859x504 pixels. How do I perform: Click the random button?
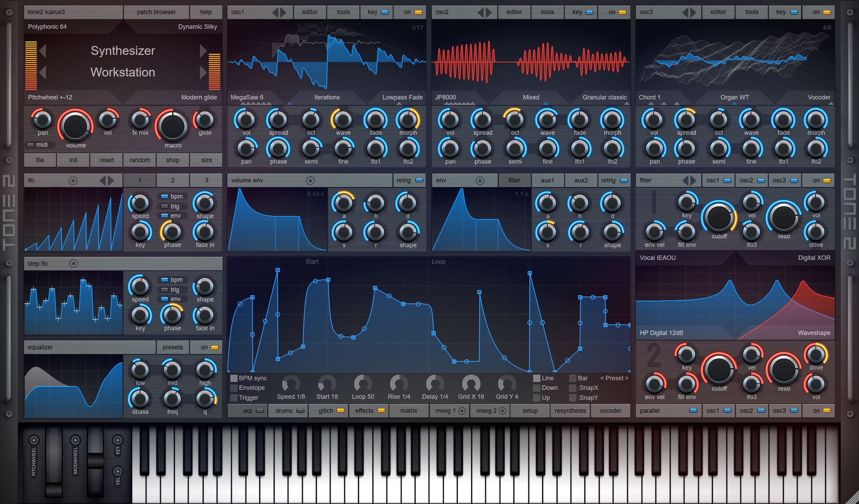coord(140,160)
